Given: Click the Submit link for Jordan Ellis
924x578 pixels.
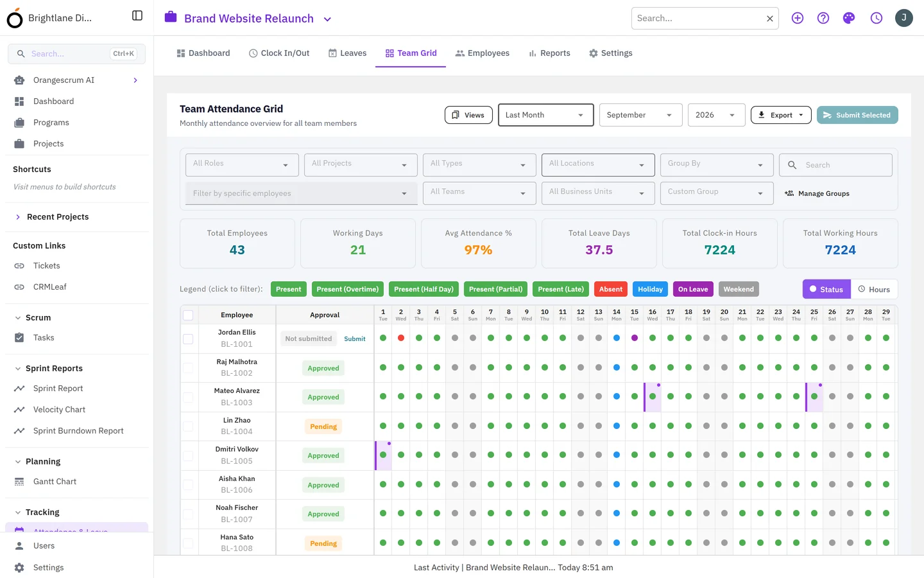Looking at the screenshot, I should [355, 338].
